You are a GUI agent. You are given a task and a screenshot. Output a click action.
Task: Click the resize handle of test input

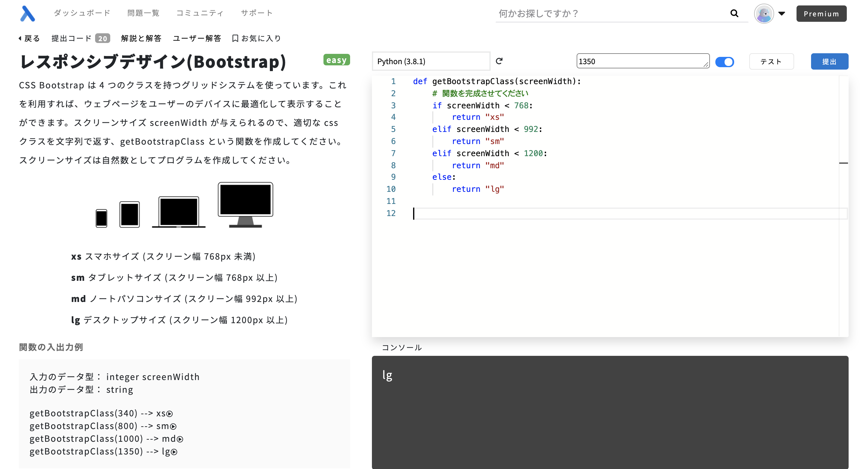tap(706, 65)
